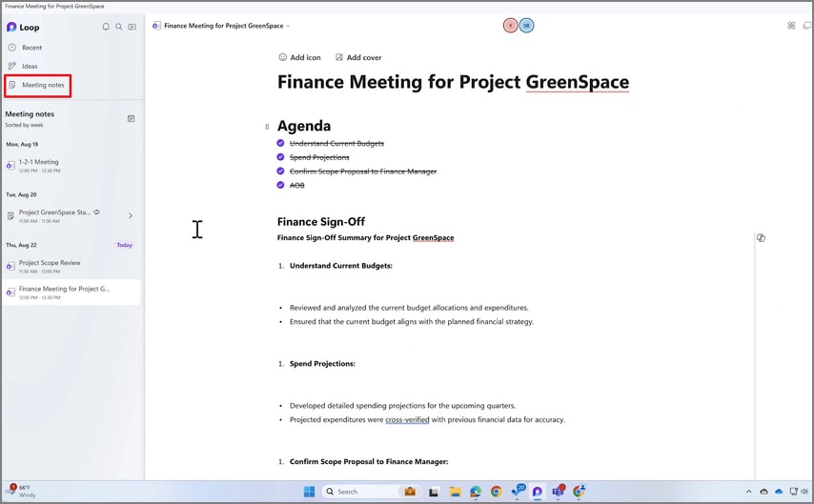Open File Explorer from the taskbar
Image resolution: width=814 pixels, height=504 pixels.
[x=455, y=492]
